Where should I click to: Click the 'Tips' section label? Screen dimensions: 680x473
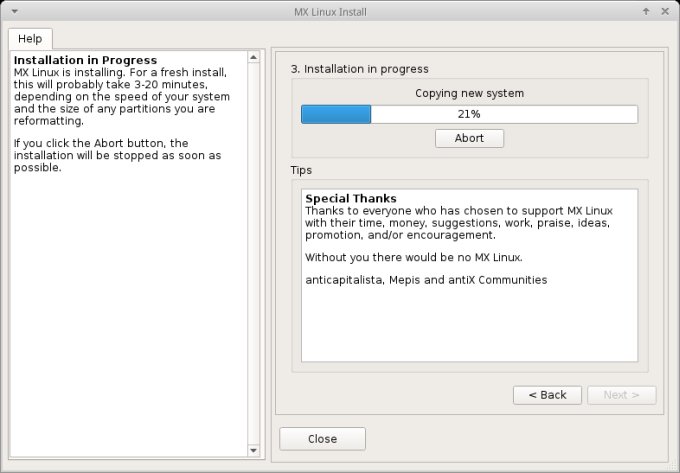301,170
